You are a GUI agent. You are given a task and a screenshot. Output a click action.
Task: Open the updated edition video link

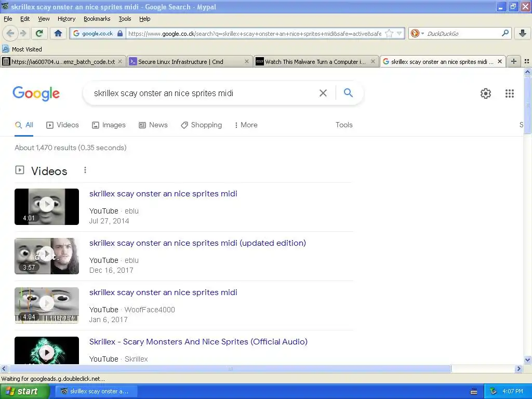coord(197,243)
